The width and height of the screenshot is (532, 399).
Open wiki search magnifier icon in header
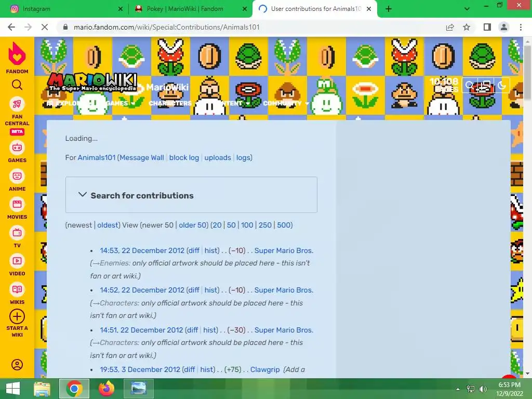tap(470, 86)
